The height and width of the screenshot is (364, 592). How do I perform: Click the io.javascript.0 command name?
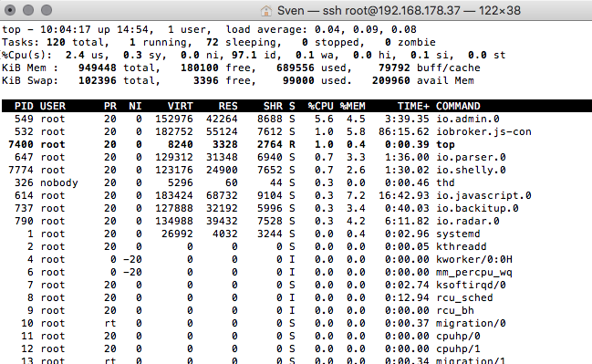(x=483, y=195)
